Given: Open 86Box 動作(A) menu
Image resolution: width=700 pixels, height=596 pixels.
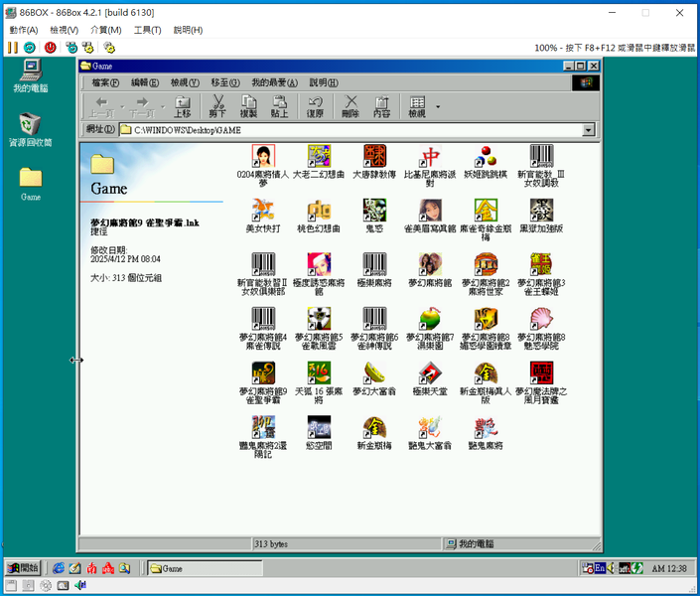Looking at the screenshot, I should pyautogui.click(x=24, y=30).
